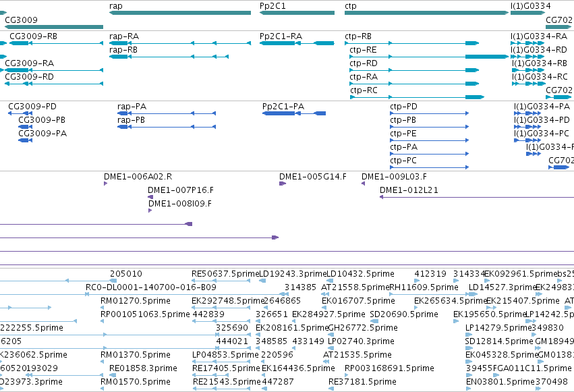Select protein ctp-PD
Image resolution: width=574 pixels, height=392 pixels.
(x=430, y=113)
